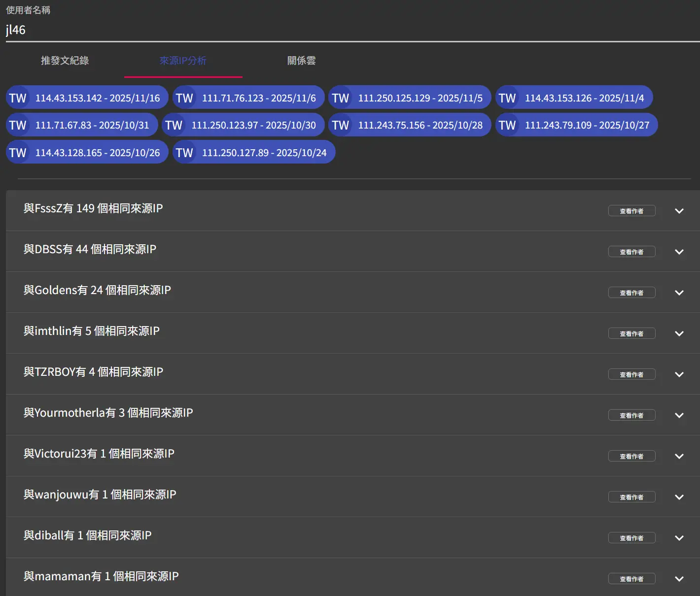Click TW badge on 111.250.123.97 chip
This screenshot has width=700, height=596.
tap(174, 125)
